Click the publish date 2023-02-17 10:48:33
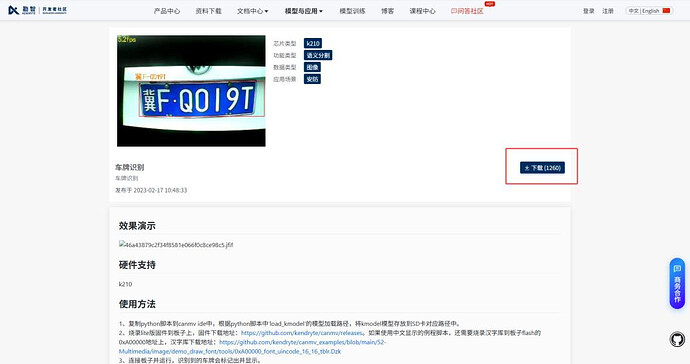 click(x=160, y=190)
